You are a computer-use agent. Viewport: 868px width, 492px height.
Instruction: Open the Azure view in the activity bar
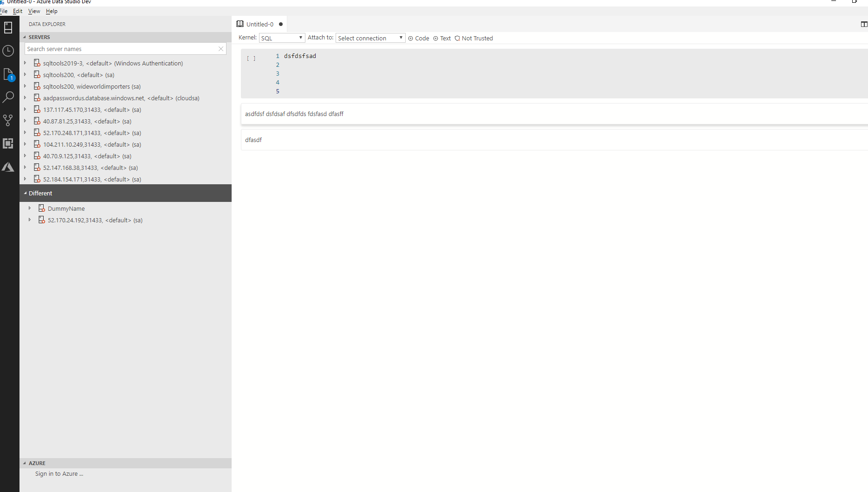8,167
